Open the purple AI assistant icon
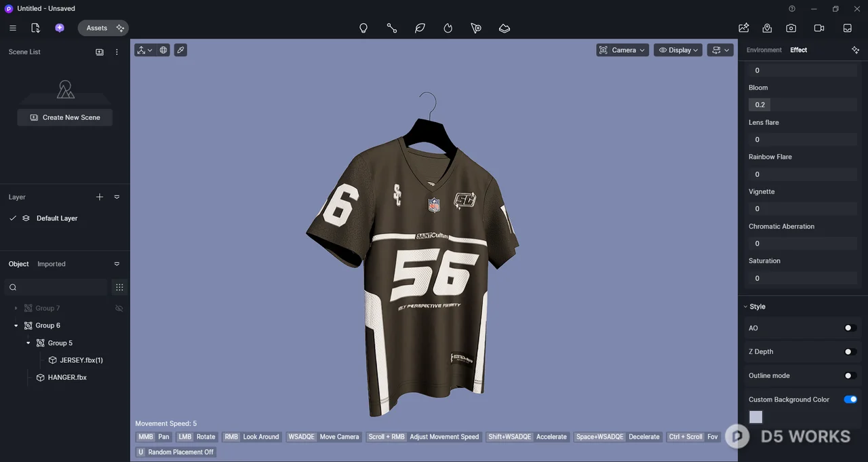 point(60,28)
